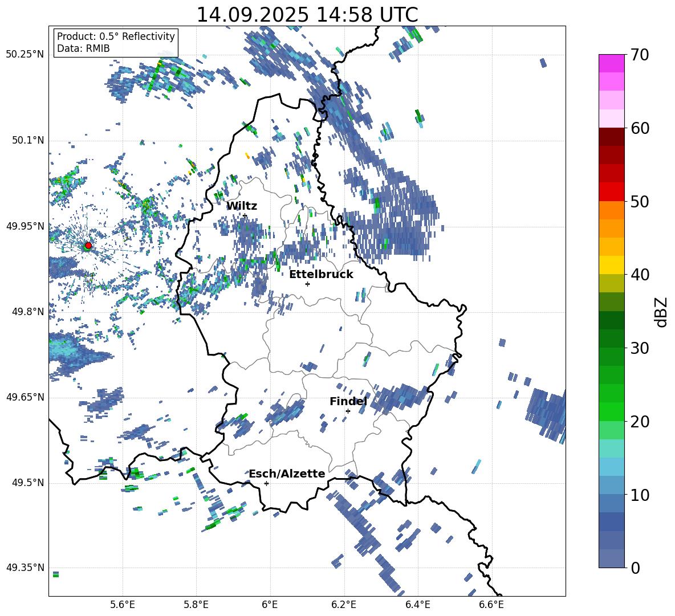Click the 70 tick label on colorbar
Viewport: 675px width, 616px height.
click(641, 55)
